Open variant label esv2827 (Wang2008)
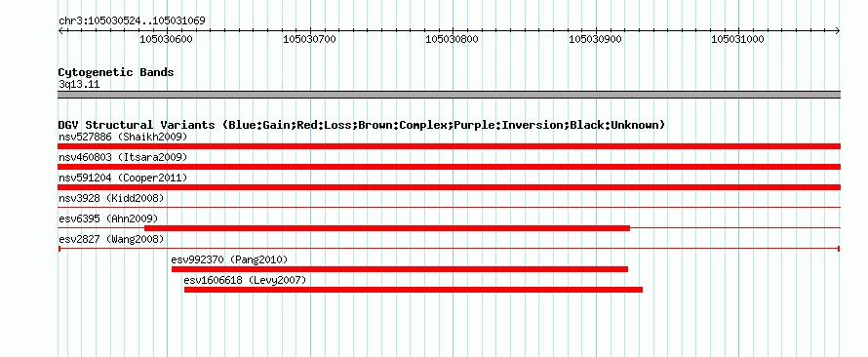Screen dimensions: 868x357 point(111,239)
